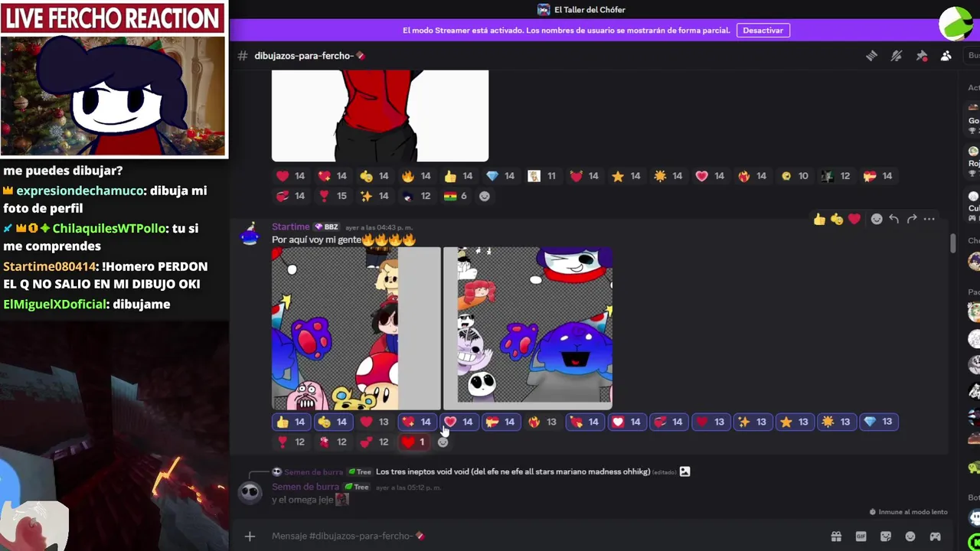Toggle the sun 13 reaction

[x=835, y=422]
